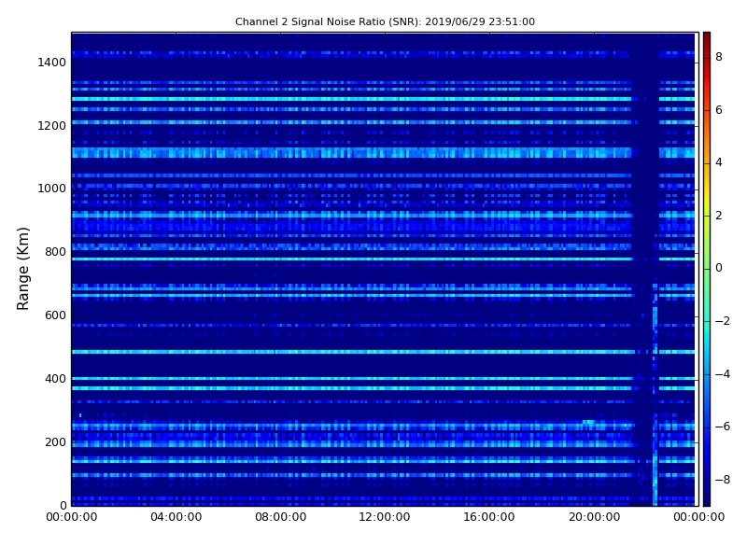Click the 04:00:00 time axis label
The height and width of the screenshot is (560, 747).
[x=176, y=517]
